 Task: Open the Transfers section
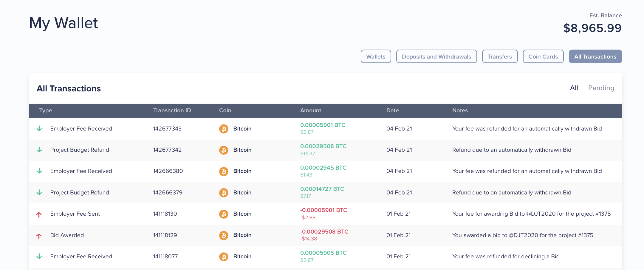500,56
